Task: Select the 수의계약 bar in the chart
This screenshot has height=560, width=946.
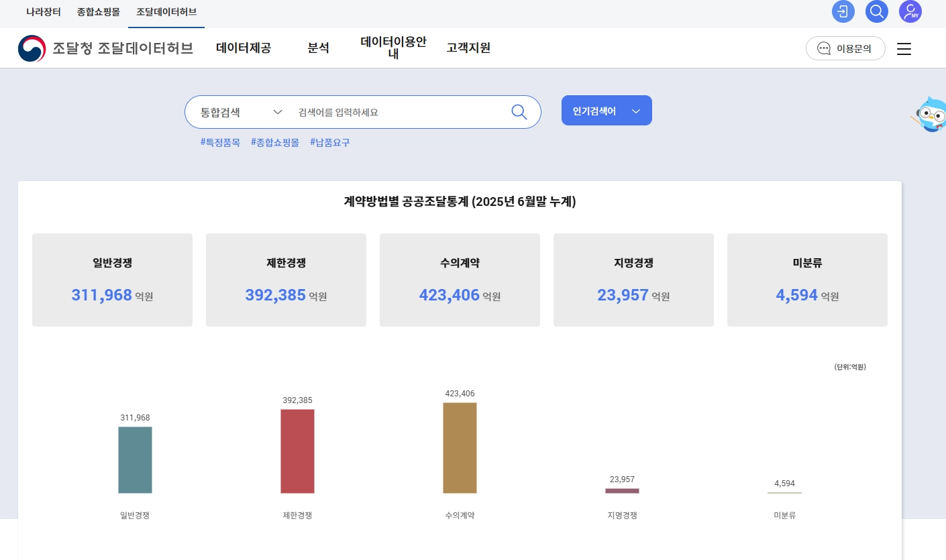Action: pyautogui.click(x=460, y=447)
